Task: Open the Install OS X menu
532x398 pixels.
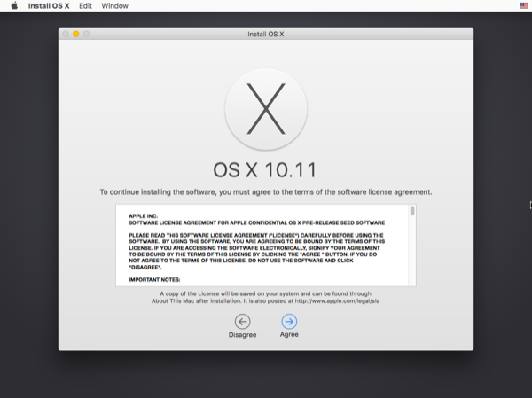Action: click(x=49, y=6)
